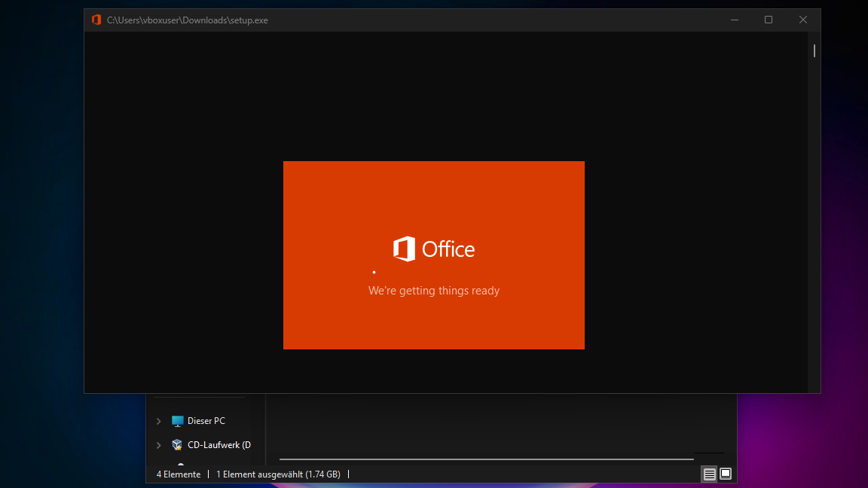Expand the CD-Laufwerk tree node
868x488 pixels.
pos(158,445)
